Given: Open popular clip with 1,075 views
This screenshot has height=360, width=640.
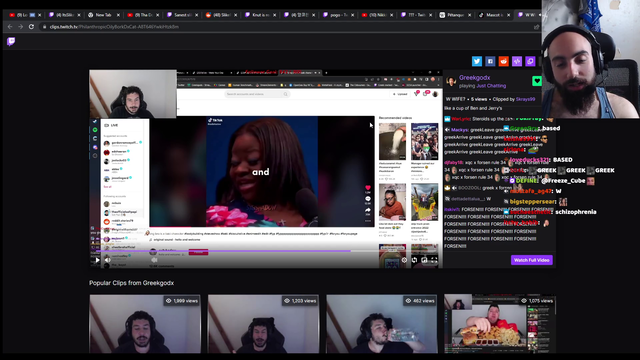Looking at the screenshot, I should click(x=500, y=324).
